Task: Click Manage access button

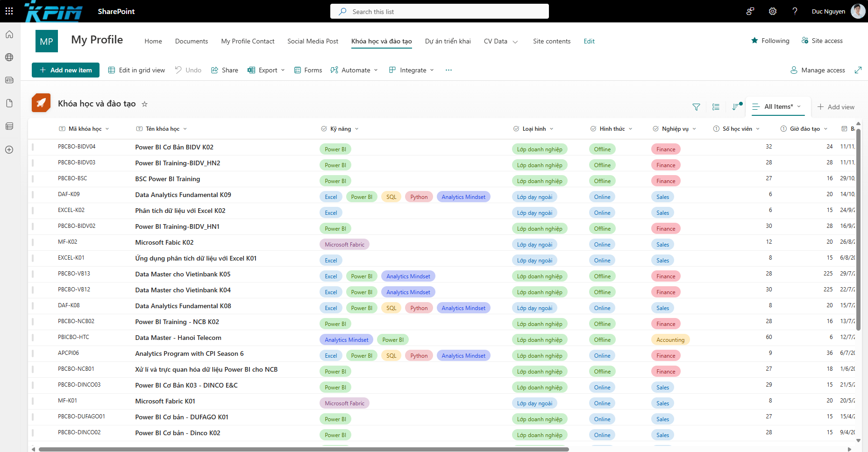Action: tap(818, 70)
